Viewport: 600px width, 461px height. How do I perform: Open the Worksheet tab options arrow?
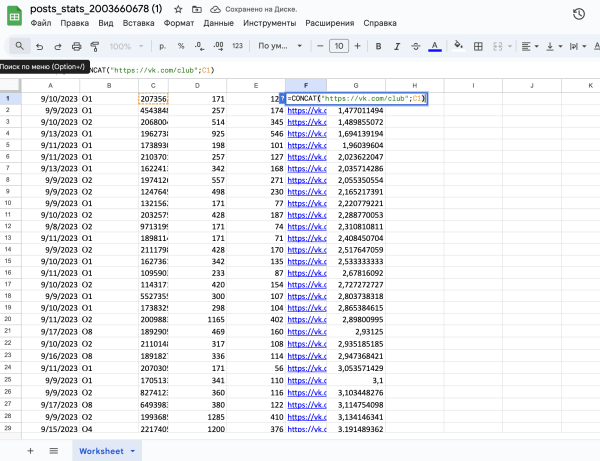coord(133,451)
